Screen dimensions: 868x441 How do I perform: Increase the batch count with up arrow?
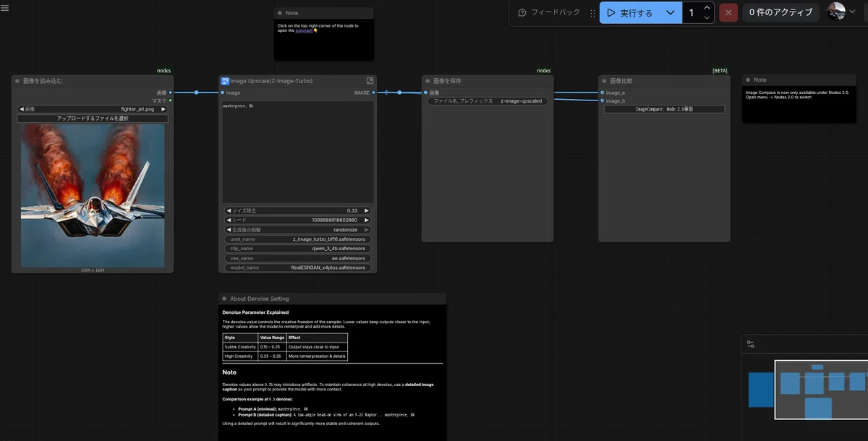[x=707, y=8]
